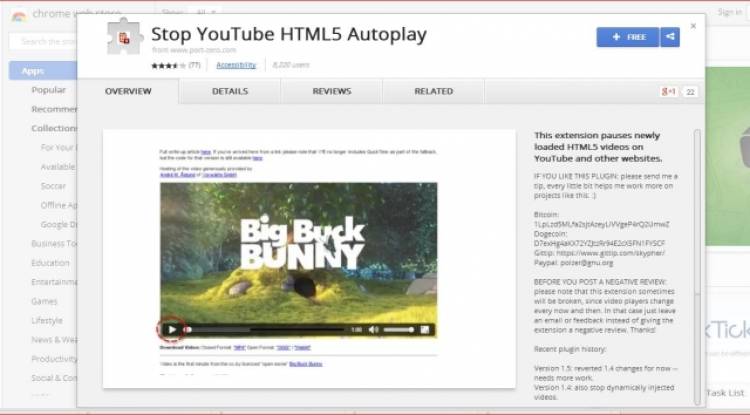Click the share icon next to FREE
Screen dimensions: 750x415
tap(670, 37)
